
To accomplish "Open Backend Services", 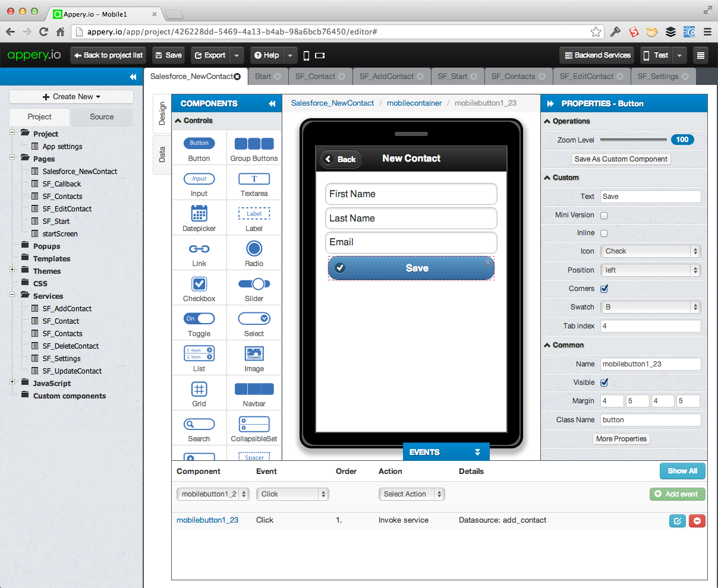I will pos(597,55).
